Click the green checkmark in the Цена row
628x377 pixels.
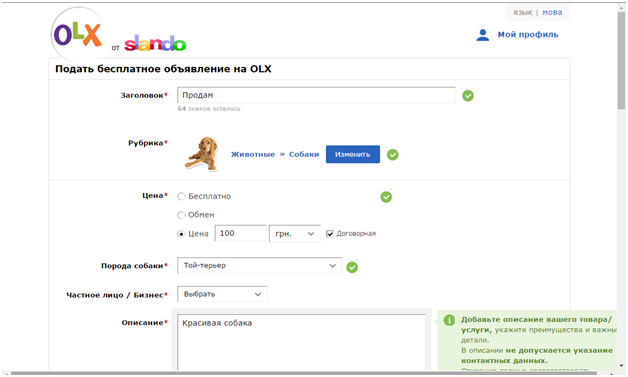coord(386,197)
